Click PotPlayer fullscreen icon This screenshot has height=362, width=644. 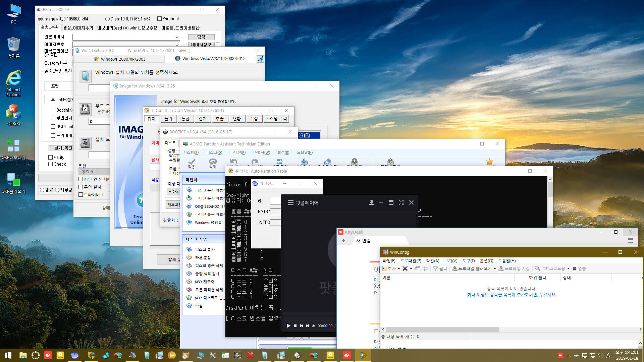click(401, 202)
